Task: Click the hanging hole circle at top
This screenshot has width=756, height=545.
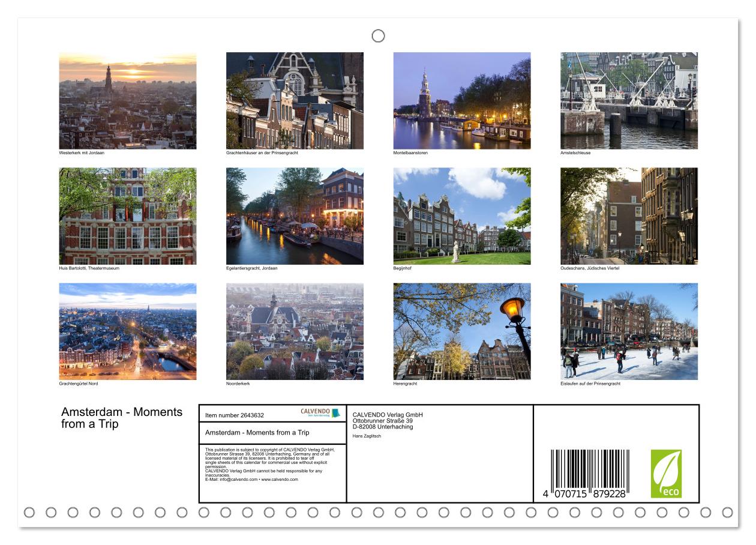Action: tap(378, 36)
